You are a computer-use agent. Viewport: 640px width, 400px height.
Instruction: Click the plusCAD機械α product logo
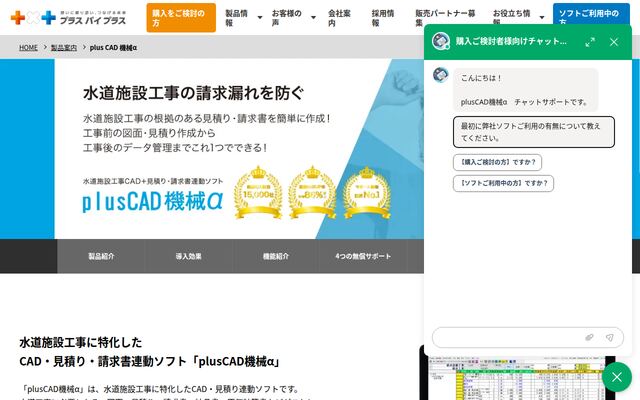(153, 201)
